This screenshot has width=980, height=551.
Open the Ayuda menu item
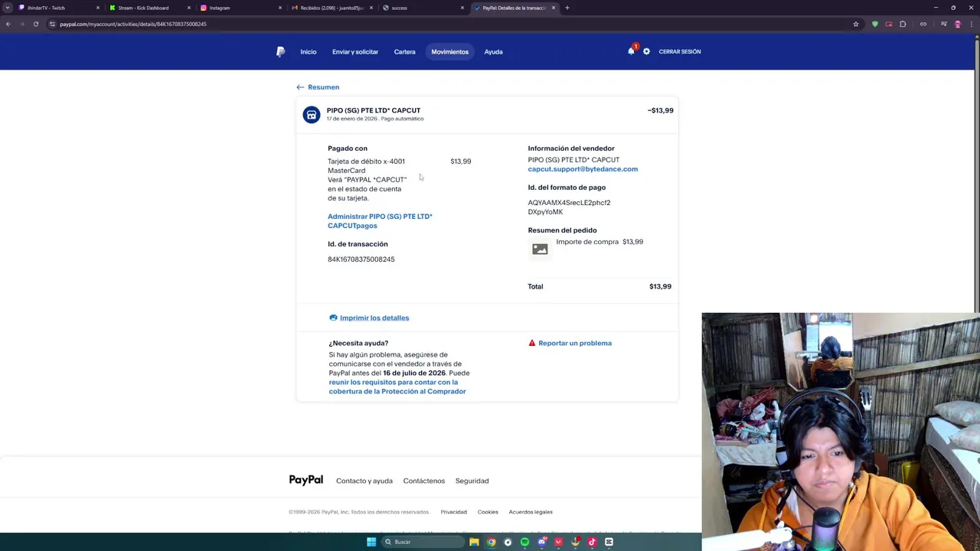[493, 52]
